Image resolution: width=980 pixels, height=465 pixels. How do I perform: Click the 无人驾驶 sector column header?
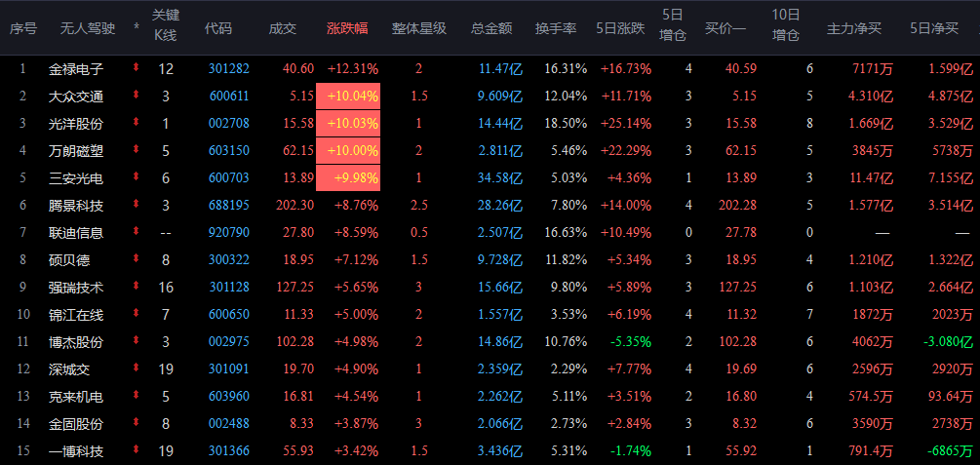[88, 28]
